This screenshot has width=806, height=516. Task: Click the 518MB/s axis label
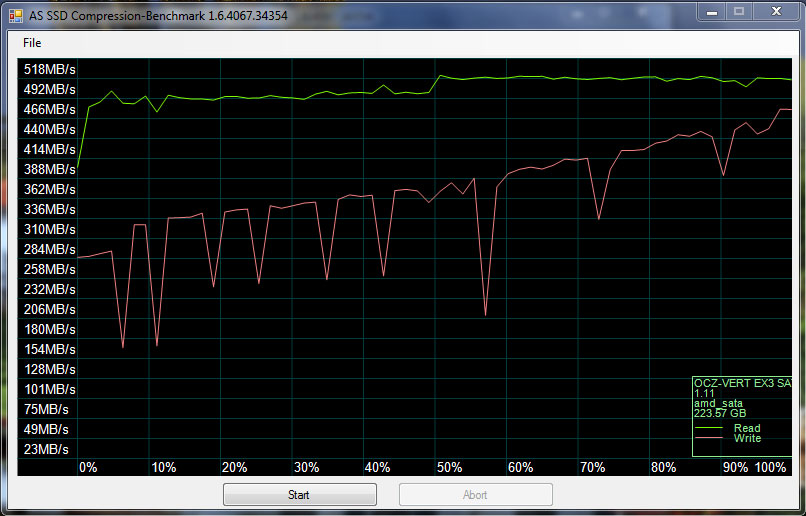click(50, 69)
